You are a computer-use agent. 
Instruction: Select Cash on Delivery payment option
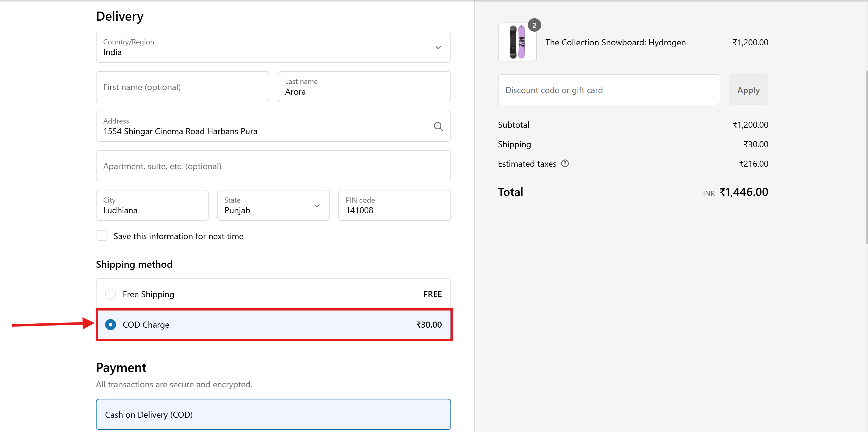[x=273, y=414]
